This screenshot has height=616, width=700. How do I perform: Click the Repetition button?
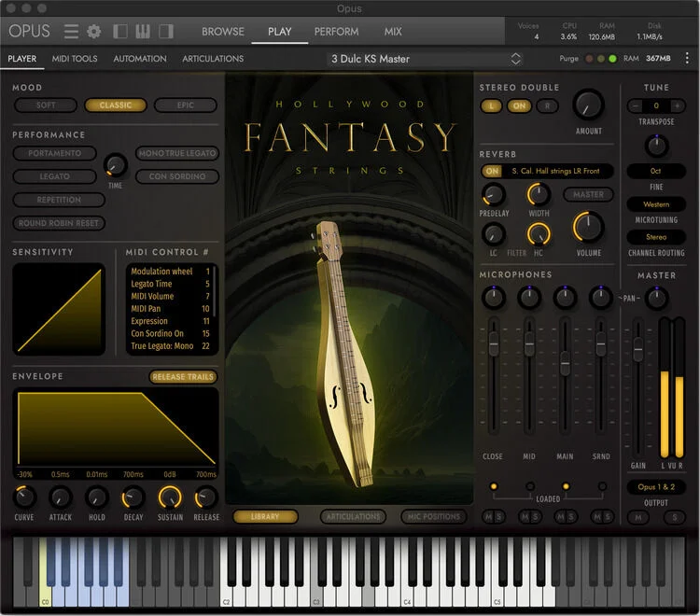[x=59, y=200]
